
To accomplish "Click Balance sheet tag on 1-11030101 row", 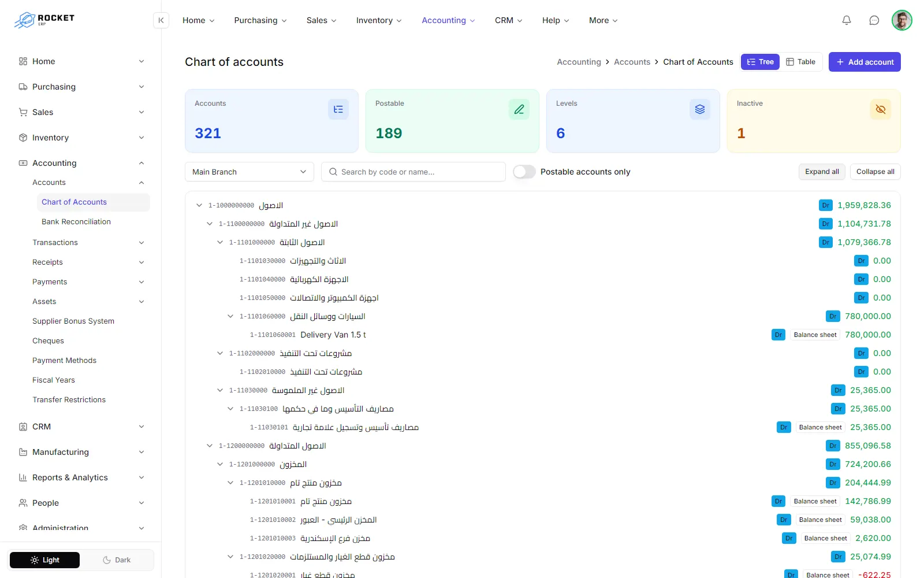I will tap(820, 427).
